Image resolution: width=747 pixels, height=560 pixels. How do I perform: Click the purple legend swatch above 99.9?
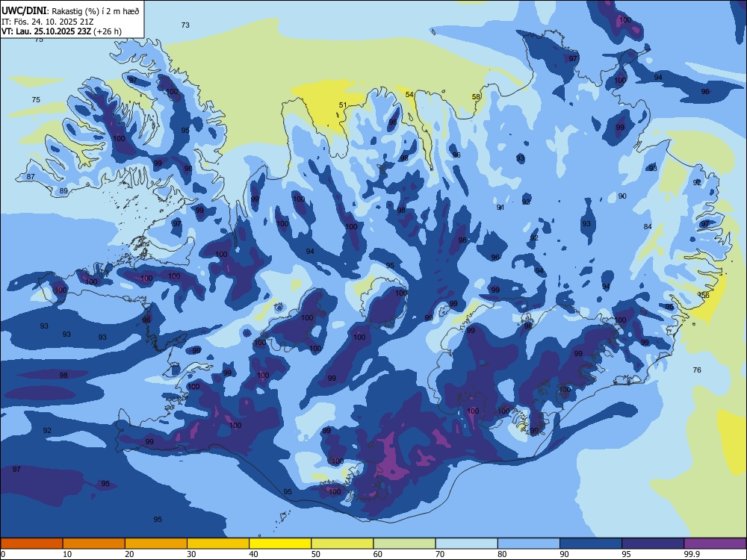coord(715,544)
